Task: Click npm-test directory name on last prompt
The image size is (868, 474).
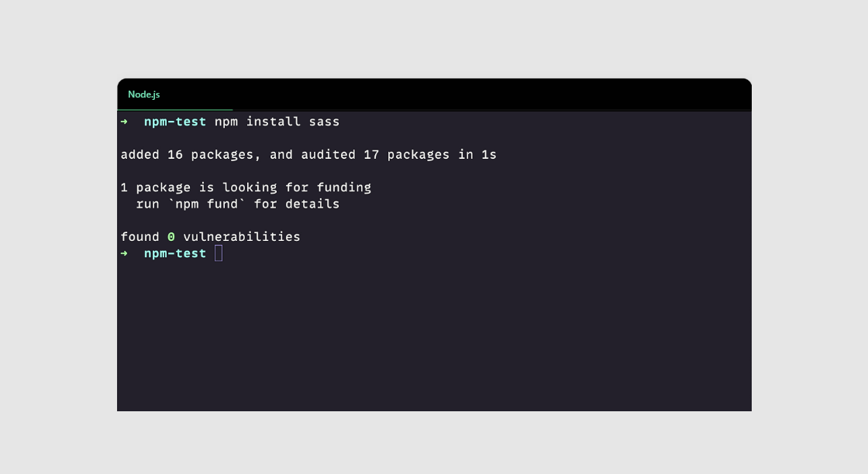Action: pyautogui.click(x=175, y=253)
